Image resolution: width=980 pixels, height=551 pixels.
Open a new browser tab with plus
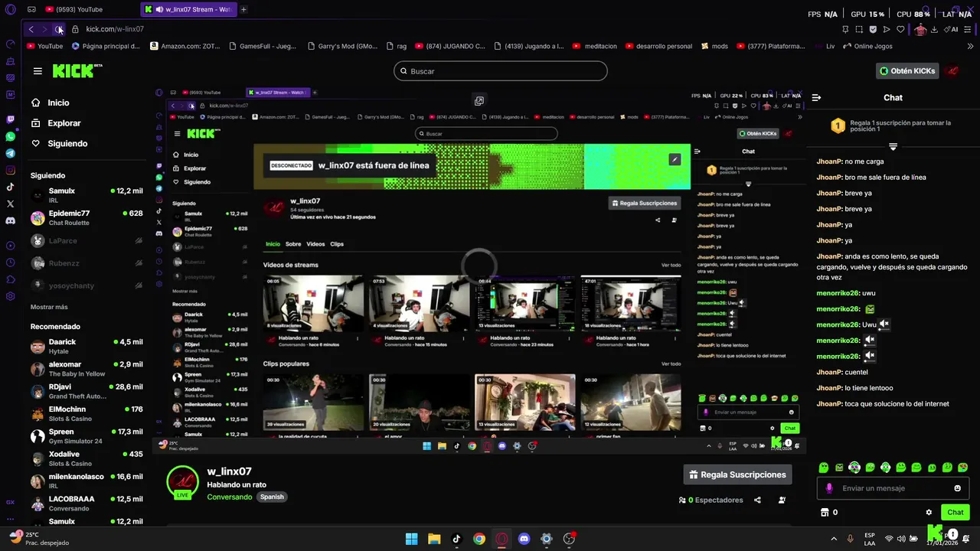tap(243, 9)
